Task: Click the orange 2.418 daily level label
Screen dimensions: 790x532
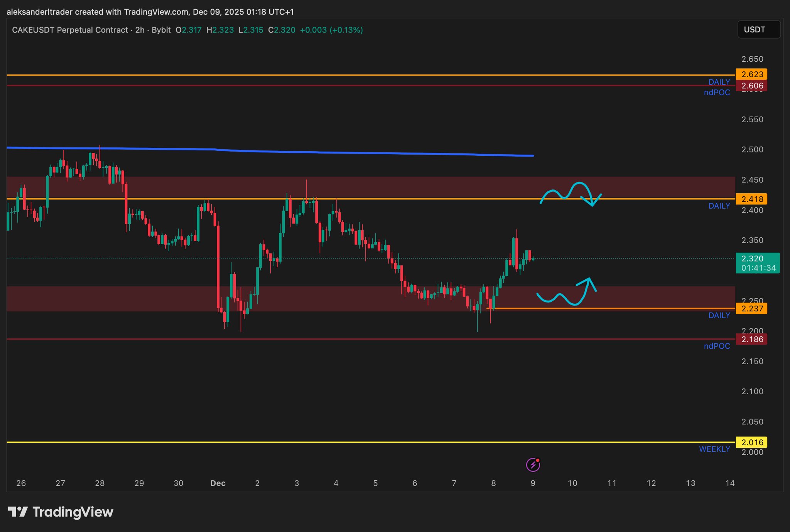Action: click(751, 199)
